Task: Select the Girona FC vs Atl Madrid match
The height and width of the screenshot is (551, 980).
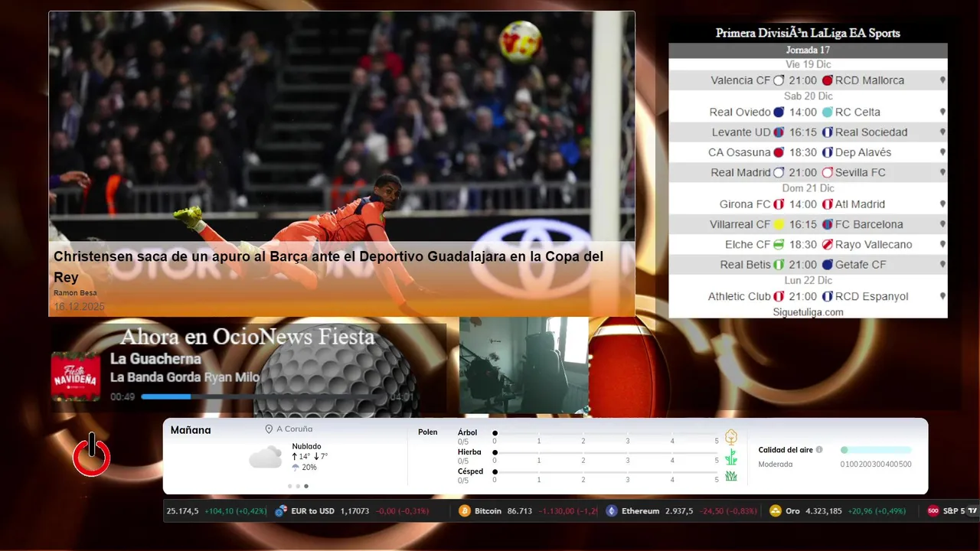Action: tap(808, 204)
